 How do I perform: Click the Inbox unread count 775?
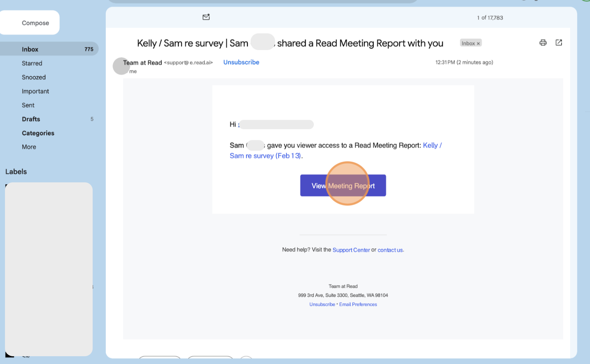(89, 49)
